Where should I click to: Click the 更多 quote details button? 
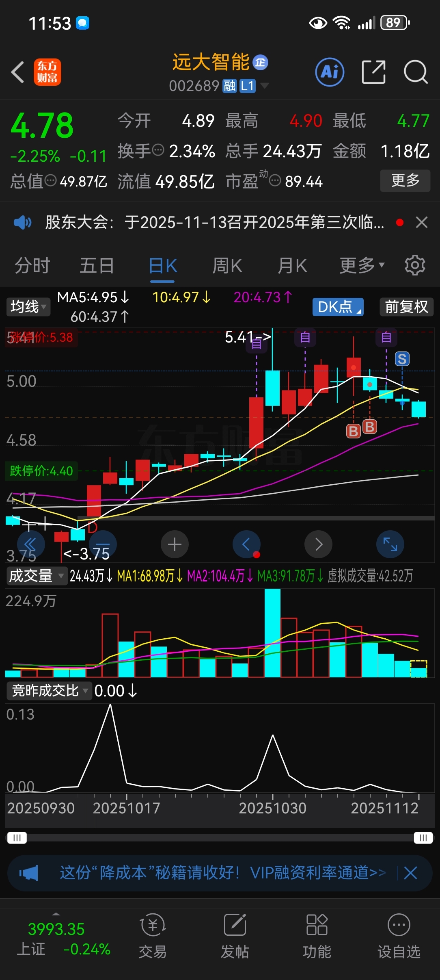405,181
